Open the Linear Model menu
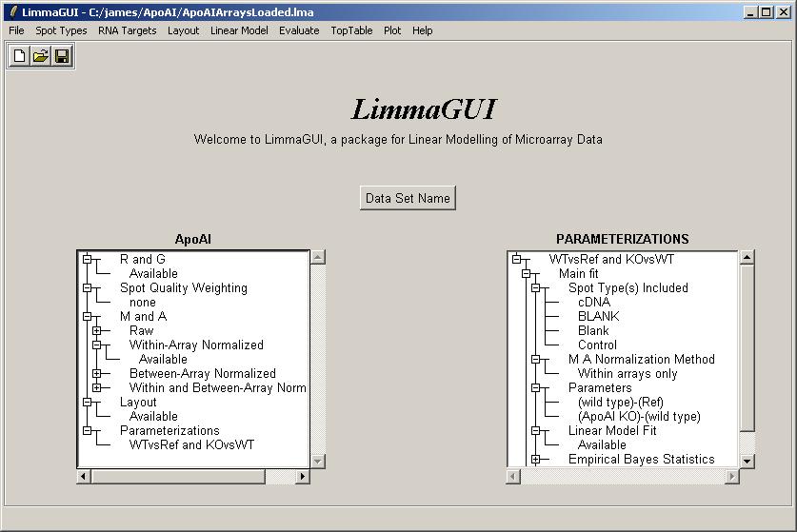The height and width of the screenshot is (532, 797). pyautogui.click(x=239, y=30)
